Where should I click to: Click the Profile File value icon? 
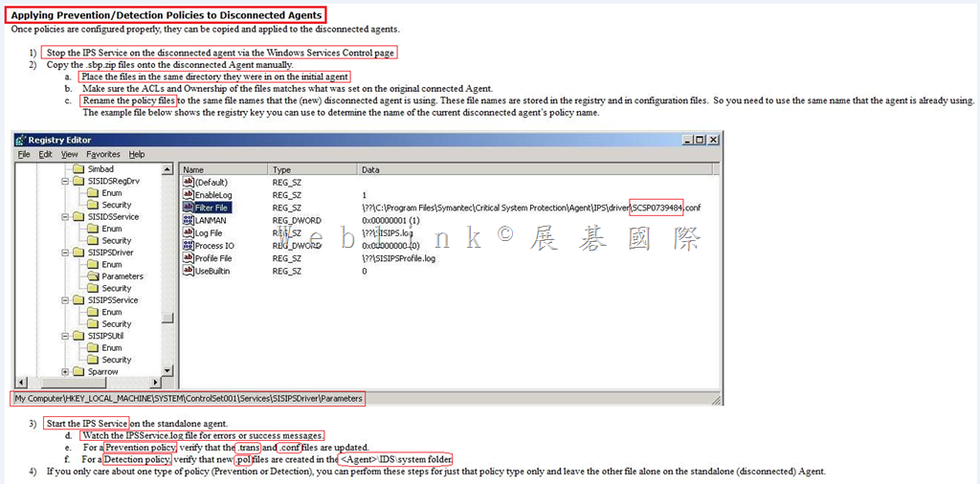point(188,258)
